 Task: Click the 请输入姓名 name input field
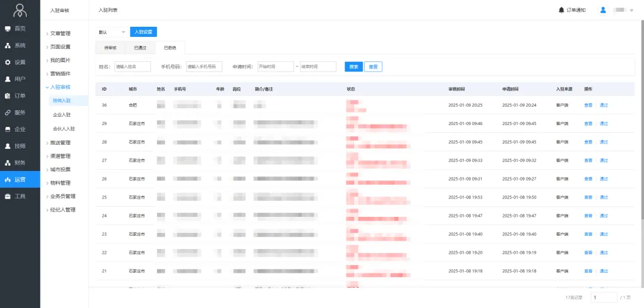coord(132,67)
